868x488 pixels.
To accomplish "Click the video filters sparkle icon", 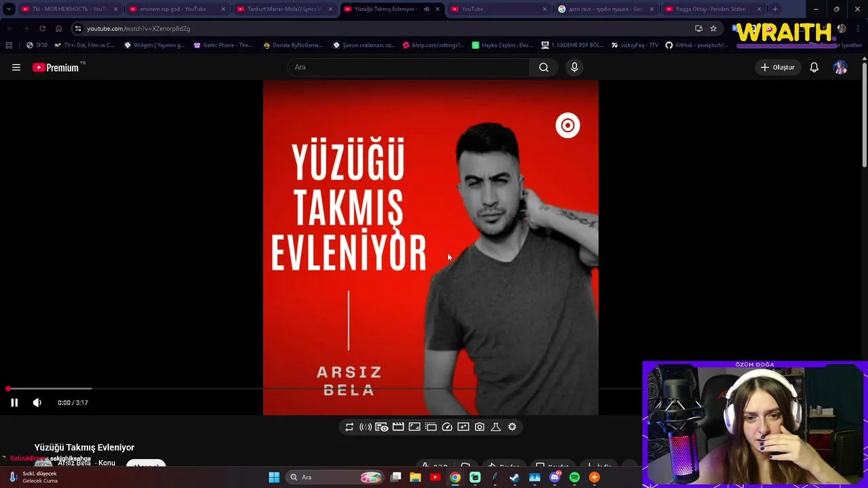I will [x=463, y=427].
